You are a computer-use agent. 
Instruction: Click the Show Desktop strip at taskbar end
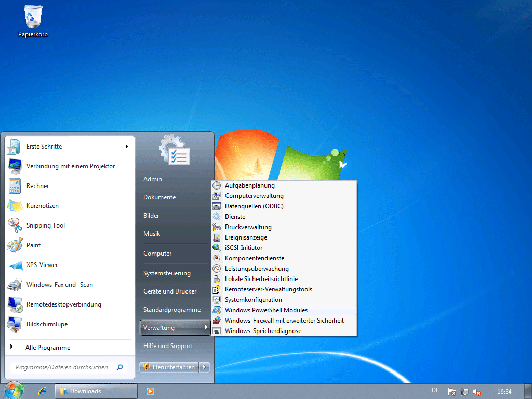(x=528, y=391)
